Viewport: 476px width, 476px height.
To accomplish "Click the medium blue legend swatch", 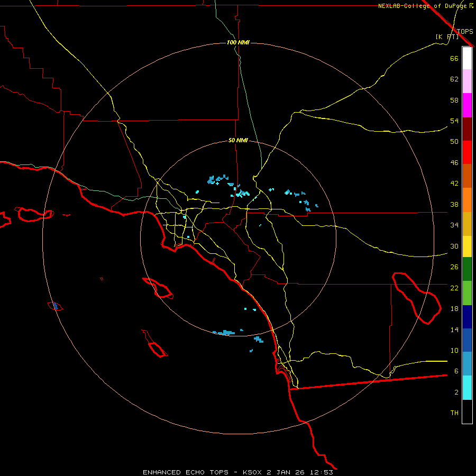I will [467, 340].
